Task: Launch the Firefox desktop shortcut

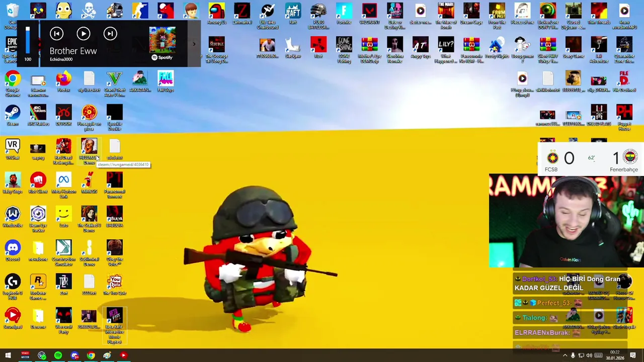Action: tap(63, 81)
